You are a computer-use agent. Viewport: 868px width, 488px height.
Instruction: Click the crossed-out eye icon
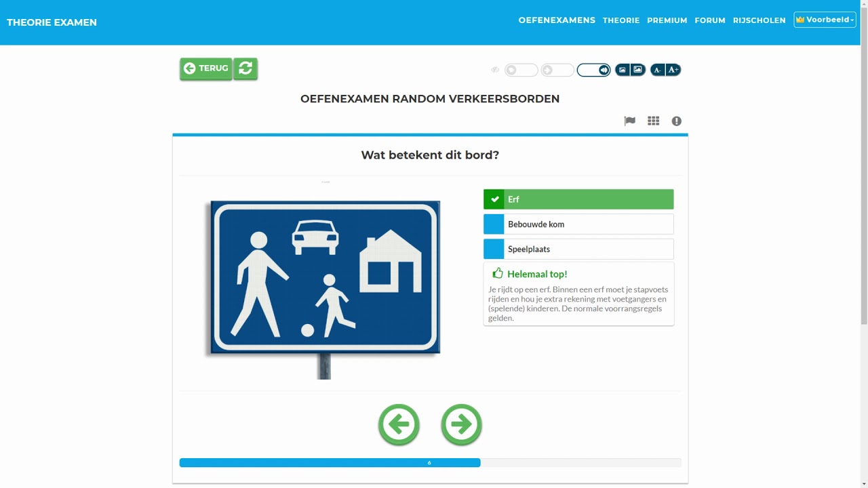[495, 70]
